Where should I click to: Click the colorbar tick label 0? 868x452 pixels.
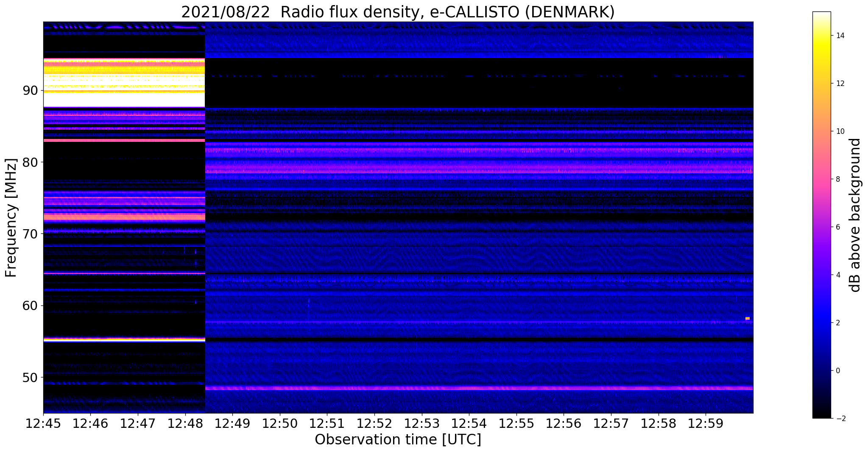pos(837,371)
